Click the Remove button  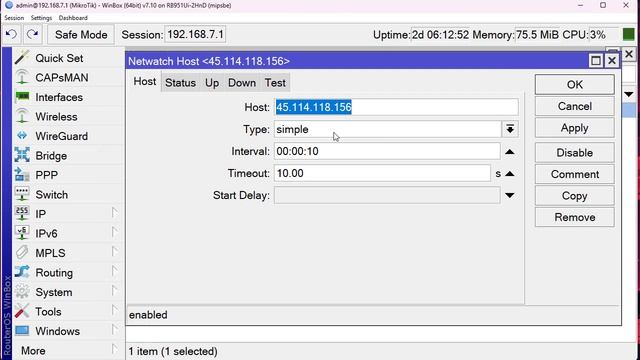pos(574,218)
